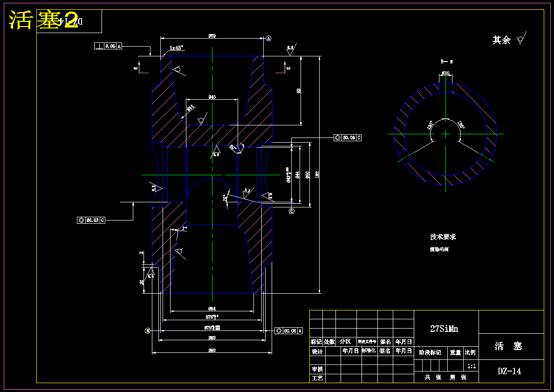Select the "E—E" section view label
Viewport: 554px width, 392px height.
[446, 62]
